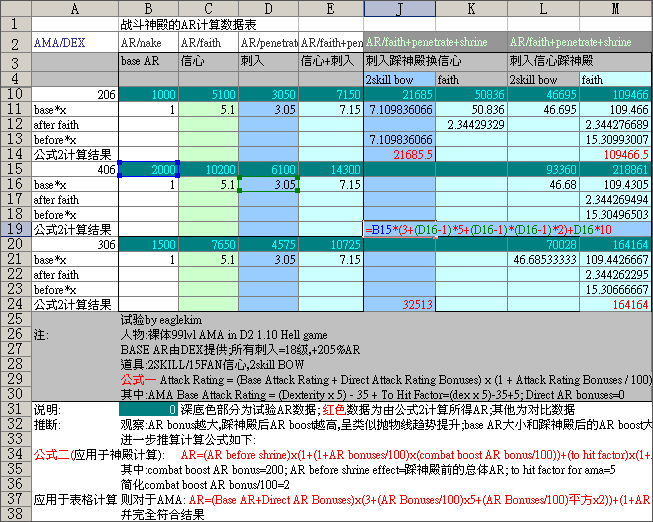Select the column J header

coord(399,8)
